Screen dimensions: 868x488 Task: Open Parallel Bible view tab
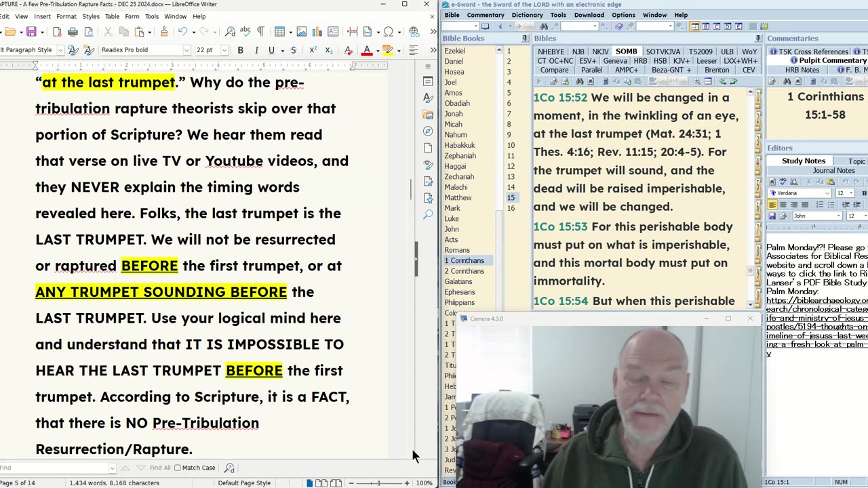[591, 70]
